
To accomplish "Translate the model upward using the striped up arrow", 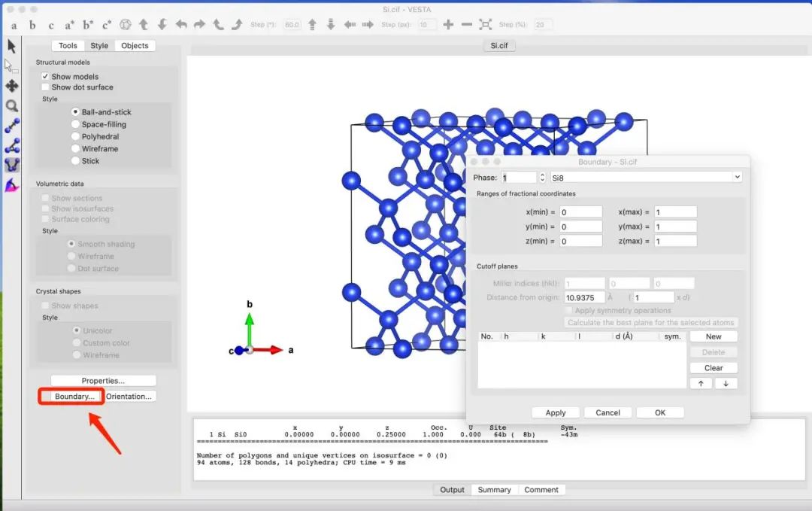I will (x=312, y=24).
